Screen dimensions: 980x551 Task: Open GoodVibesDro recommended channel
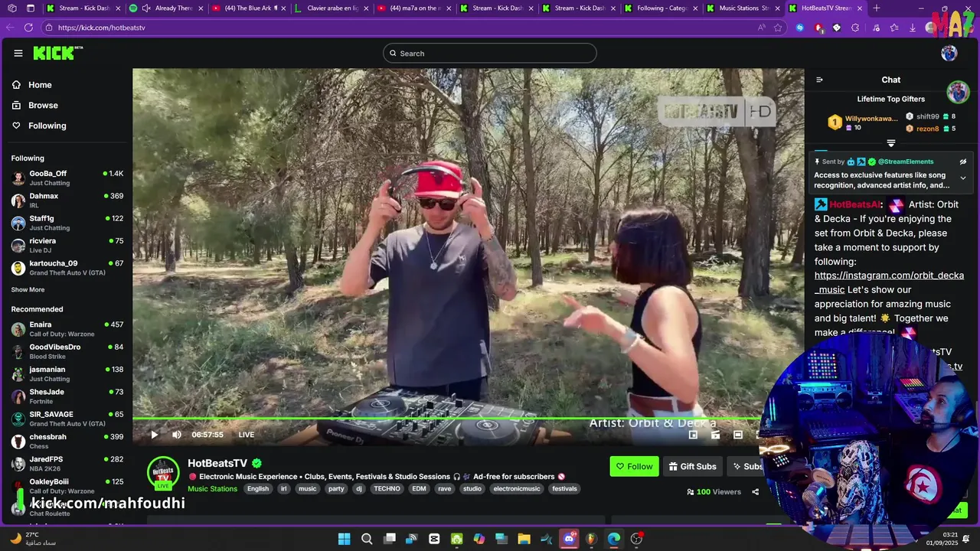click(67, 351)
